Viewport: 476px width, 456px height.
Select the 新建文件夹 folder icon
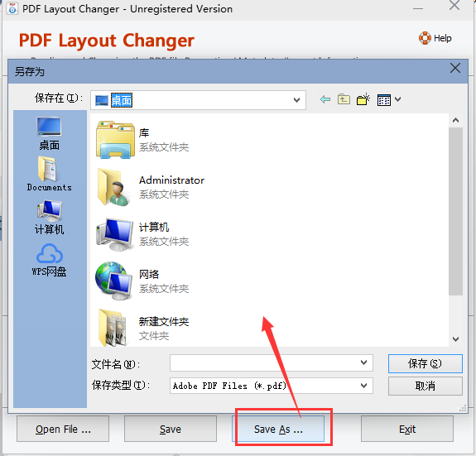(113, 329)
